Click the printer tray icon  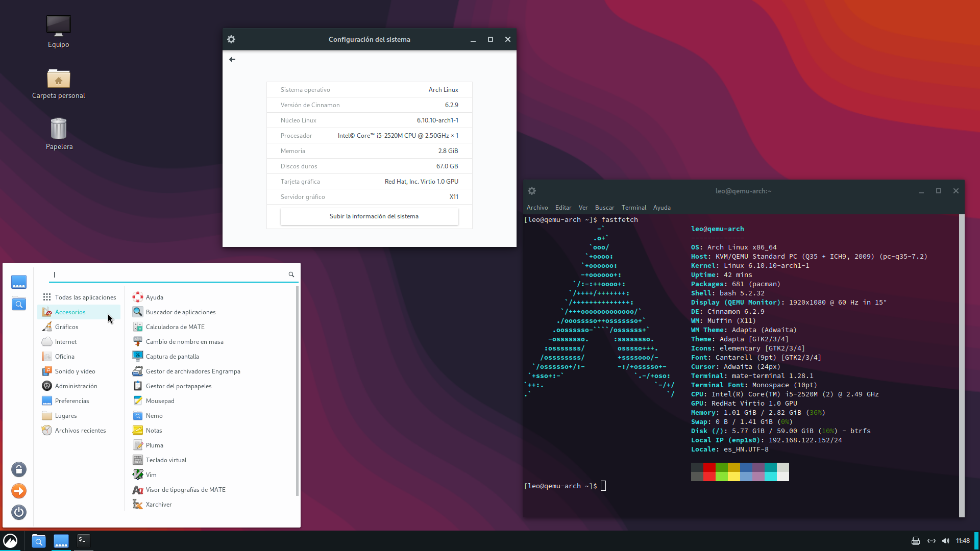coord(916,541)
